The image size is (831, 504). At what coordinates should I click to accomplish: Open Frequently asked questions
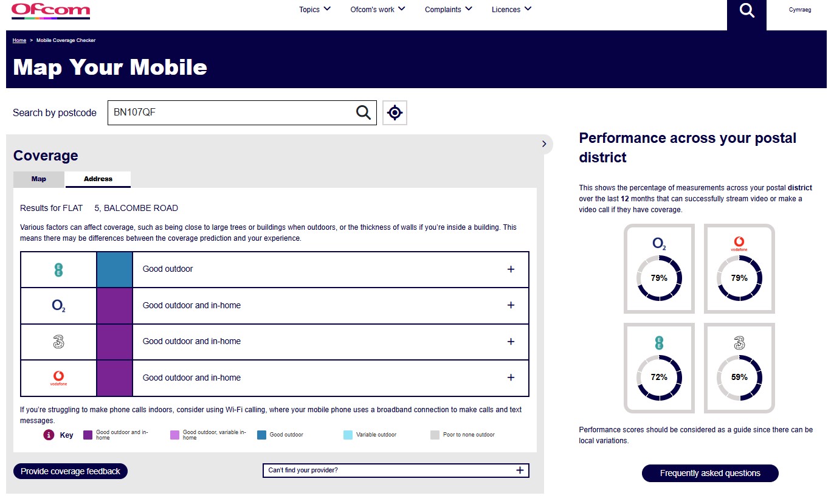pyautogui.click(x=710, y=473)
